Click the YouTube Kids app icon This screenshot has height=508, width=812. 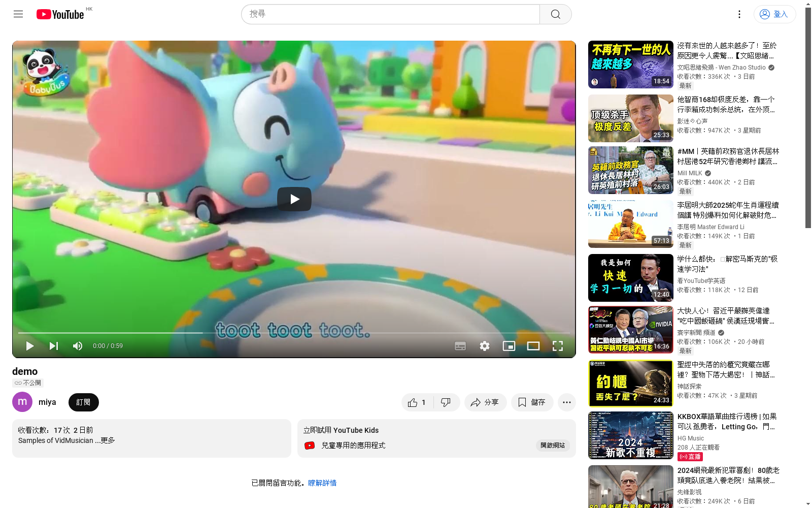click(x=310, y=446)
